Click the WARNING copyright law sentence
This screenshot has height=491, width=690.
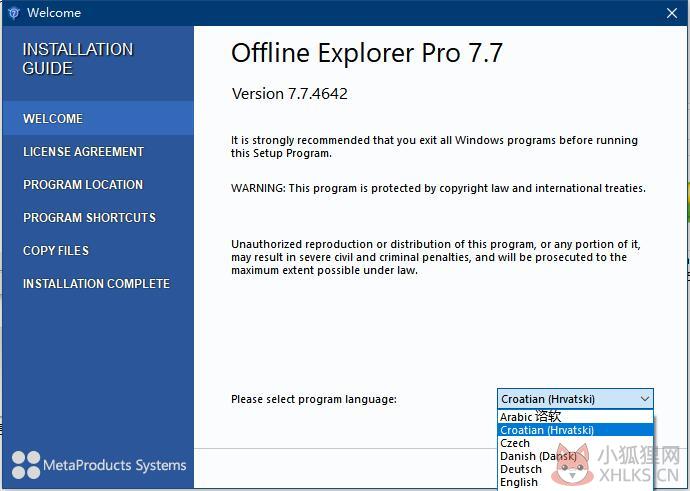(x=438, y=188)
